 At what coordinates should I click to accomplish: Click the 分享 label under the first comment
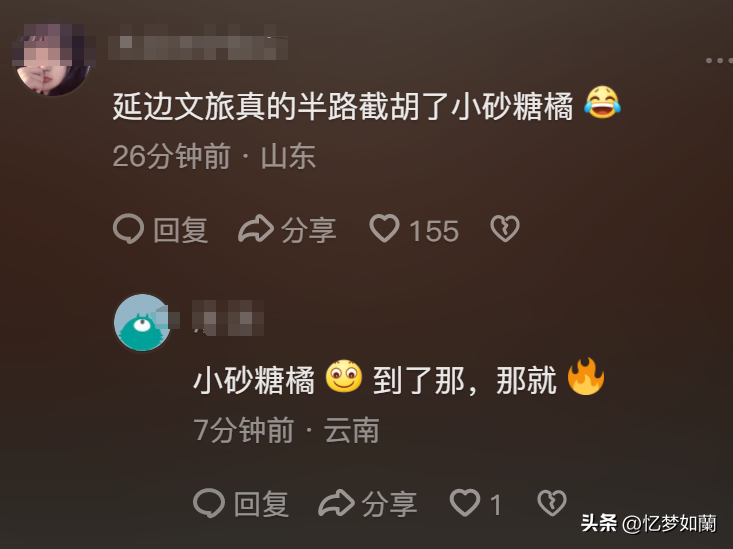tap(309, 230)
